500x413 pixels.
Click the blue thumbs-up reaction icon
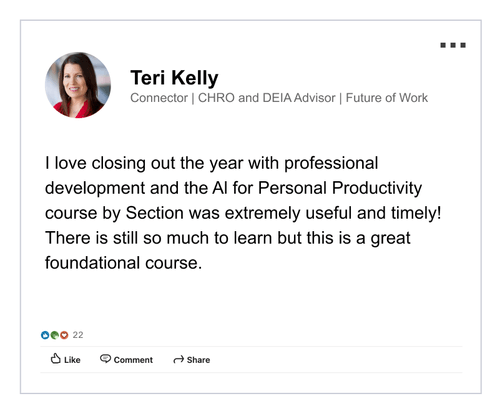pos(45,335)
